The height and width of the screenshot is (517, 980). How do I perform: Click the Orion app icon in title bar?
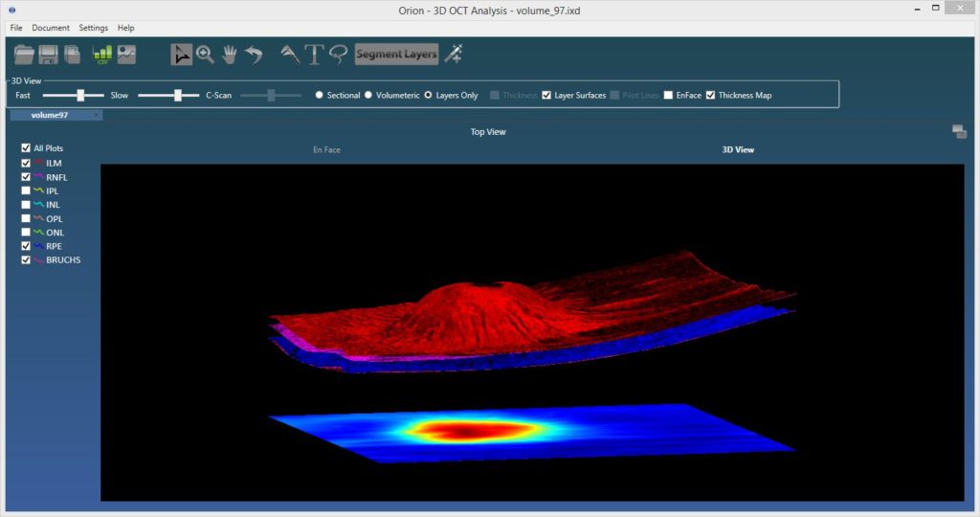click(x=11, y=10)
